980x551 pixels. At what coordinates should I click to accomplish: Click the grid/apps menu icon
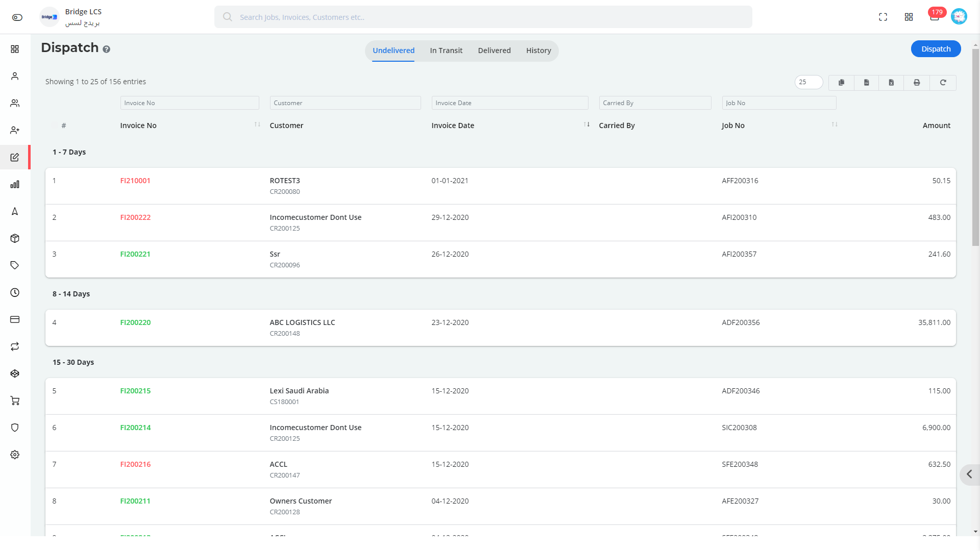coord(909,16)
